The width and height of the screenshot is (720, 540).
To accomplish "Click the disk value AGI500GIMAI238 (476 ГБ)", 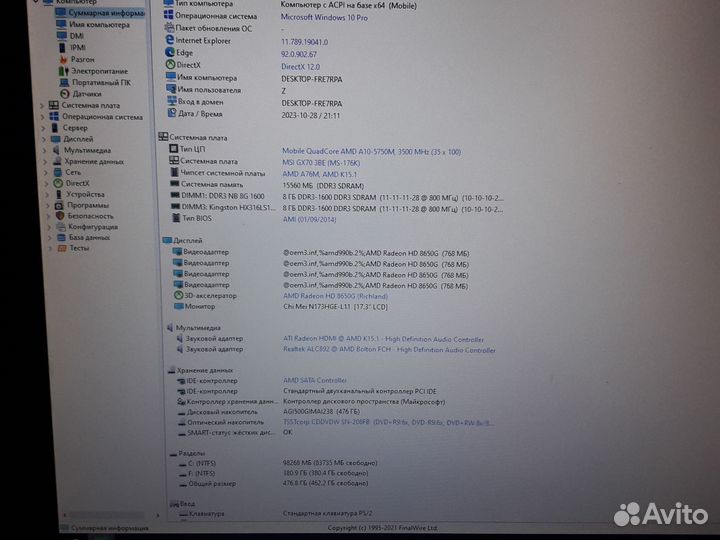I will pos(321,411).
